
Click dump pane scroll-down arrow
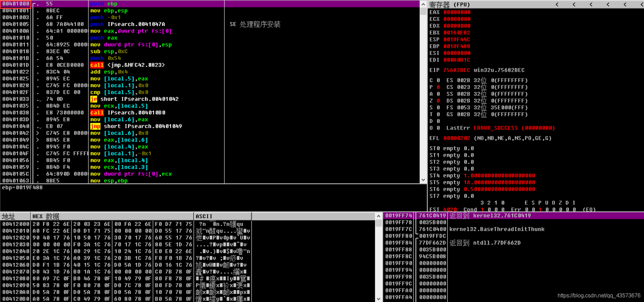click(x=378, y=299)
